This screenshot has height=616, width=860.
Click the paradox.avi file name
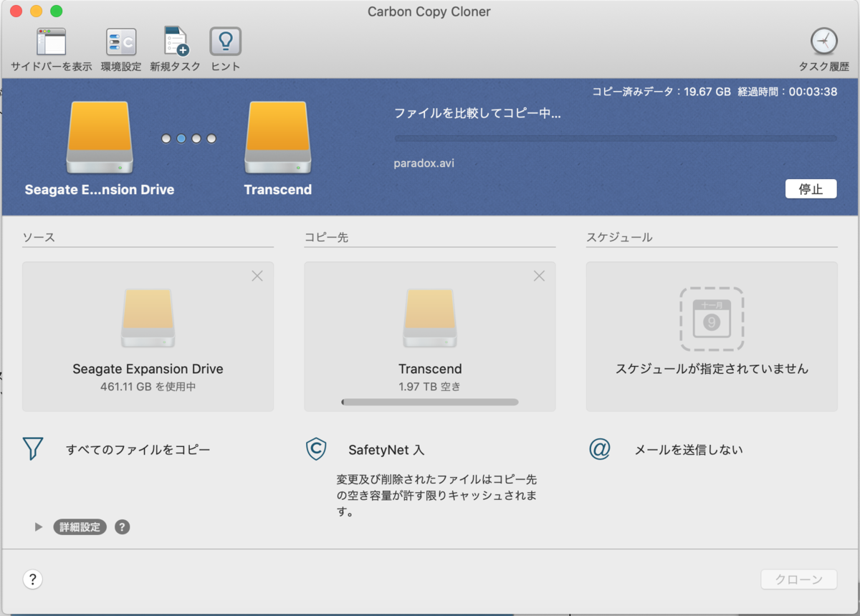[x=424, y=163]
